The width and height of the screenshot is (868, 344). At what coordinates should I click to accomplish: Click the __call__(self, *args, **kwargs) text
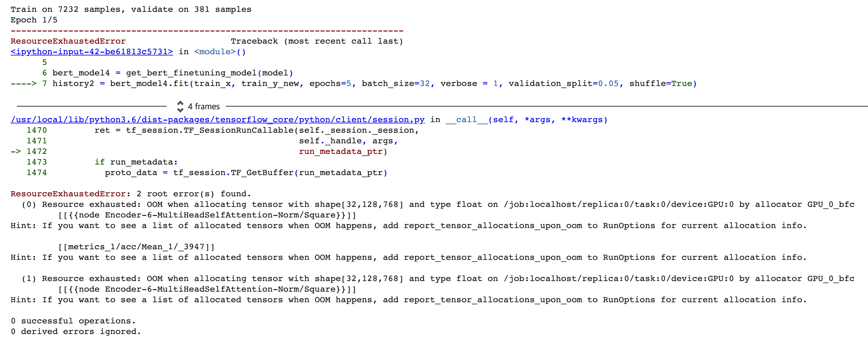(x=526, y=119)
